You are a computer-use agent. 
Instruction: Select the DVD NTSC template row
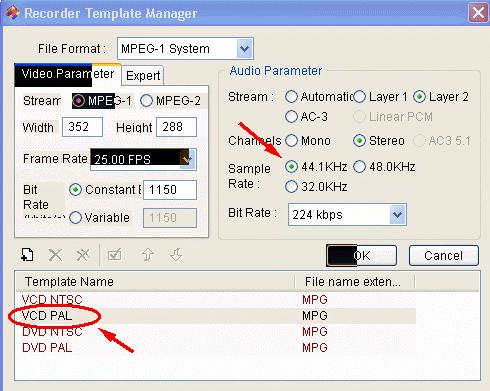pyautogui.click(x=216, y=332)
